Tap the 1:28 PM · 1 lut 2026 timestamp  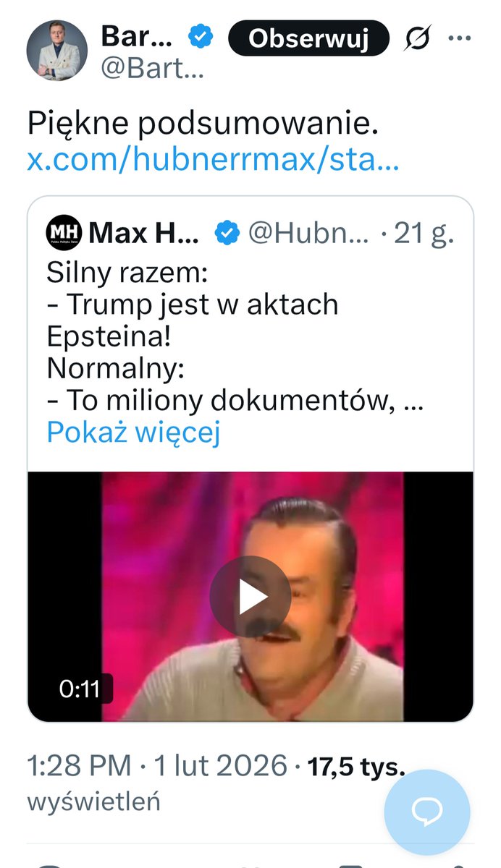point(156,766)
